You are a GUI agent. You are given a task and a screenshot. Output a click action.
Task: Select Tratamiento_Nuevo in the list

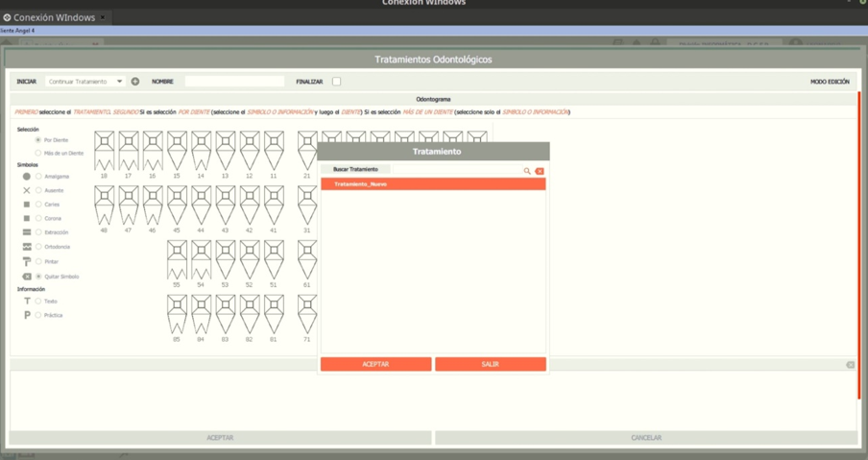tap(433, 183)
